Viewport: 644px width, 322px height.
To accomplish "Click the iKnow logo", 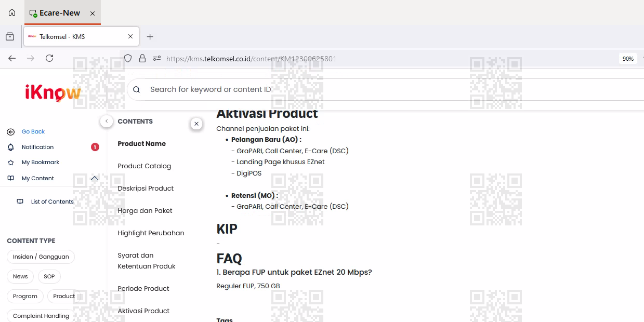I will click(53, 93).
